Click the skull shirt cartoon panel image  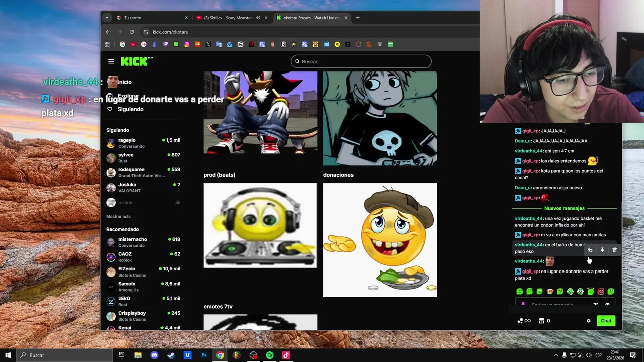tap(380, 118)
